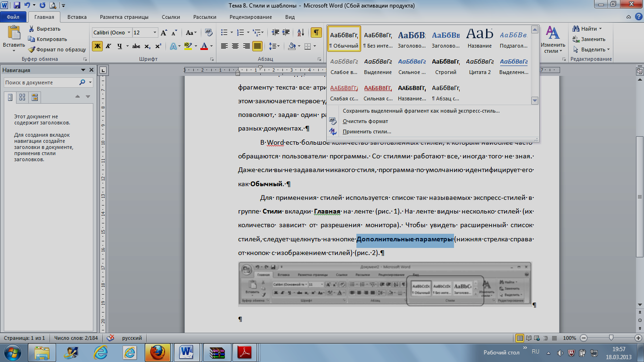Expand the bullet list options arrow
The height and width of the screenshot is (362, 644).
tap(231, 33)
